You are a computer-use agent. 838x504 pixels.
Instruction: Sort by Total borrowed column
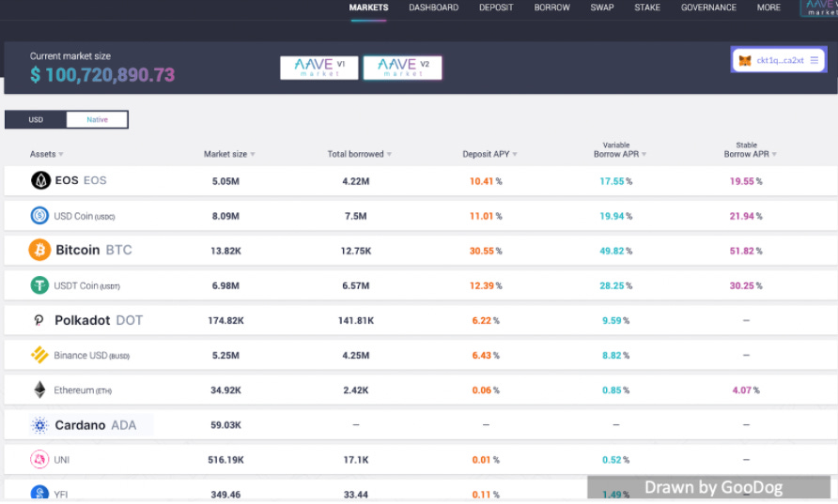[x=359, y=154]
